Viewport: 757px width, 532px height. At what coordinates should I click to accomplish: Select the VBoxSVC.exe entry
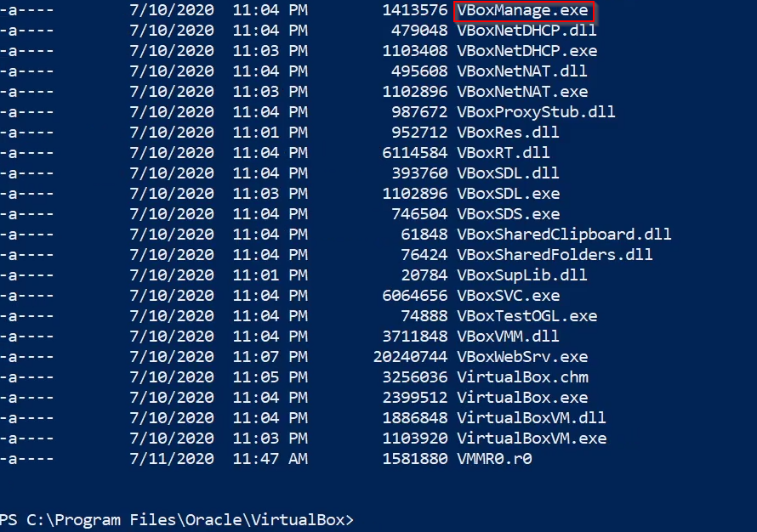509,296
